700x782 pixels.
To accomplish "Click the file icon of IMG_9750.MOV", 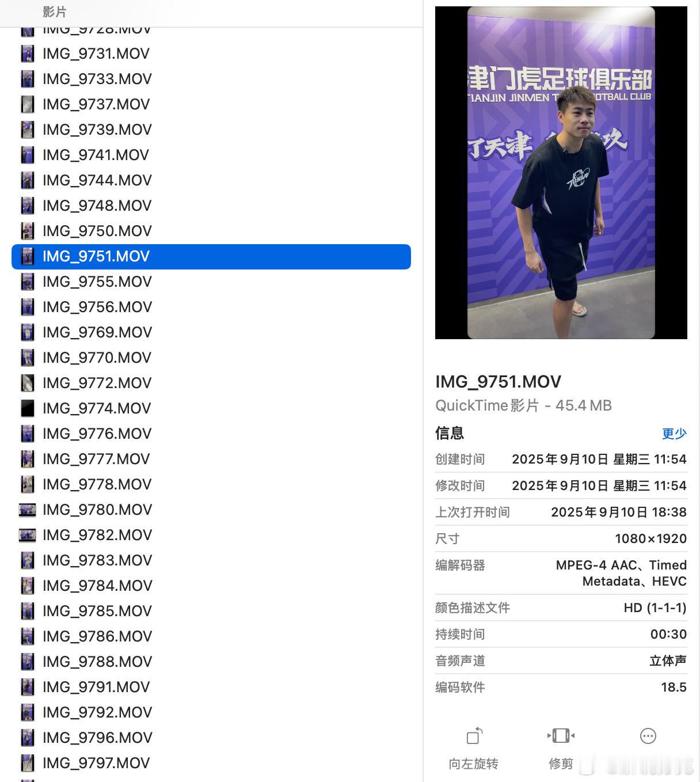I will point(28,231).
